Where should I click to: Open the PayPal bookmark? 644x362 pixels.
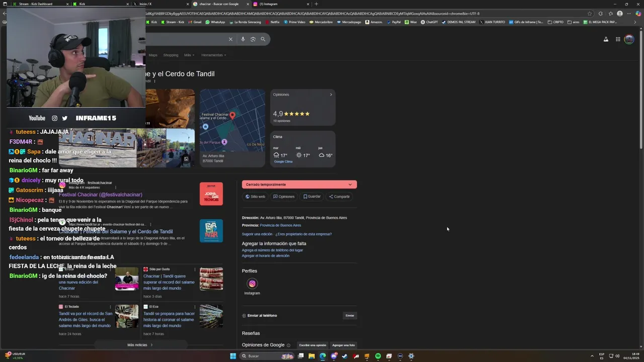(393, 22)
